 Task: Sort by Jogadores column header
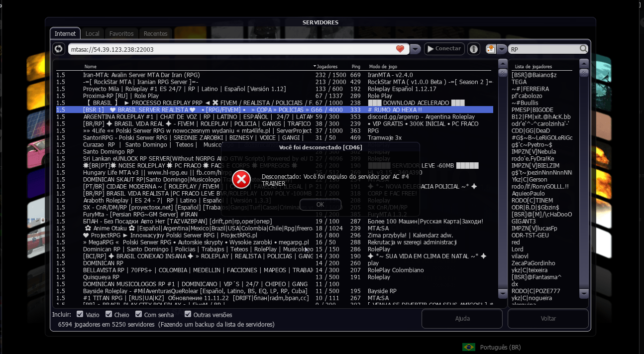click(326, 66)
